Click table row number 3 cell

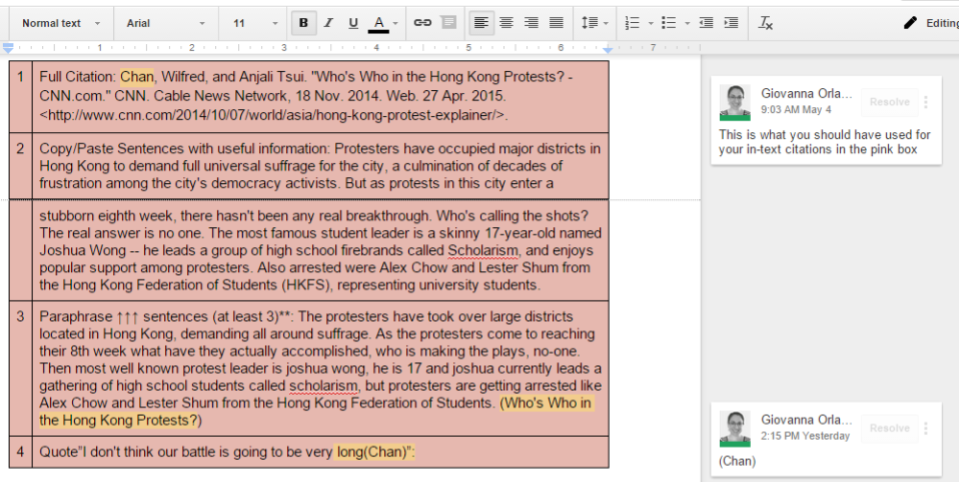(x=21, y=368)
